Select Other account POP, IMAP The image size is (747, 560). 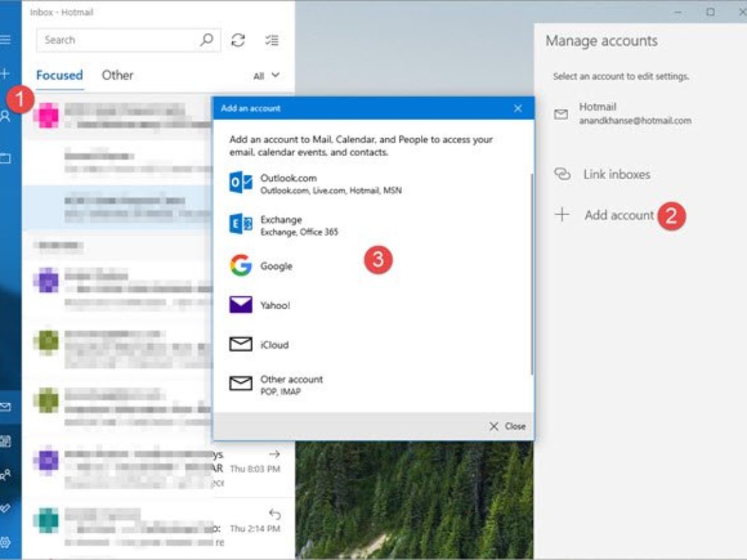point(374,385)
